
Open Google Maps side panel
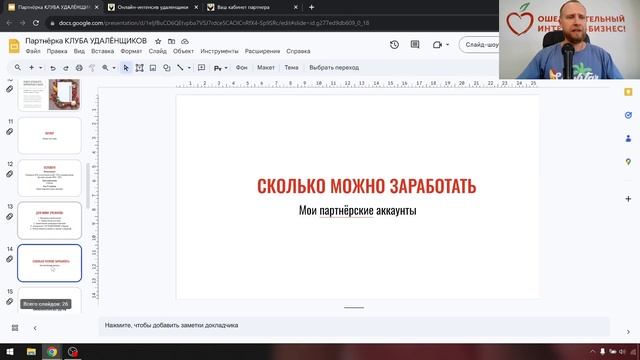(628, 162)
